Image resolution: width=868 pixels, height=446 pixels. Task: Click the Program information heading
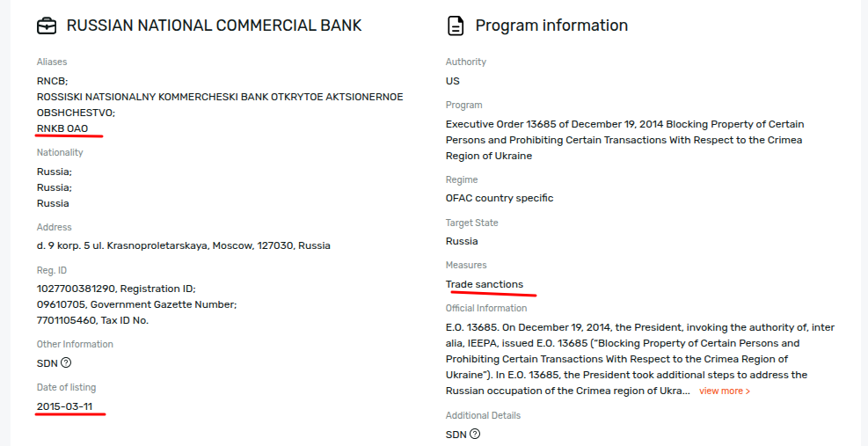point(551,26)
